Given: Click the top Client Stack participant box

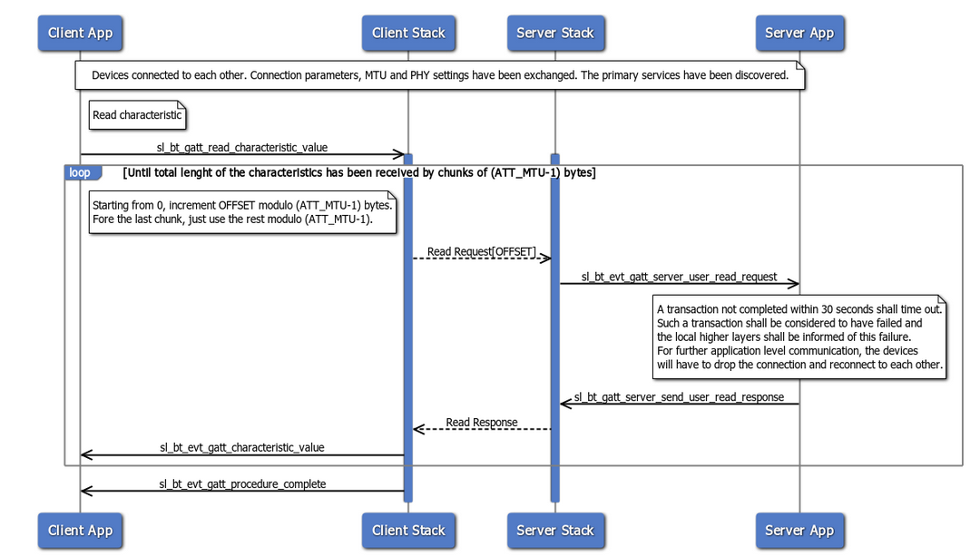Looking at the screenshot, I should [408, 34].
